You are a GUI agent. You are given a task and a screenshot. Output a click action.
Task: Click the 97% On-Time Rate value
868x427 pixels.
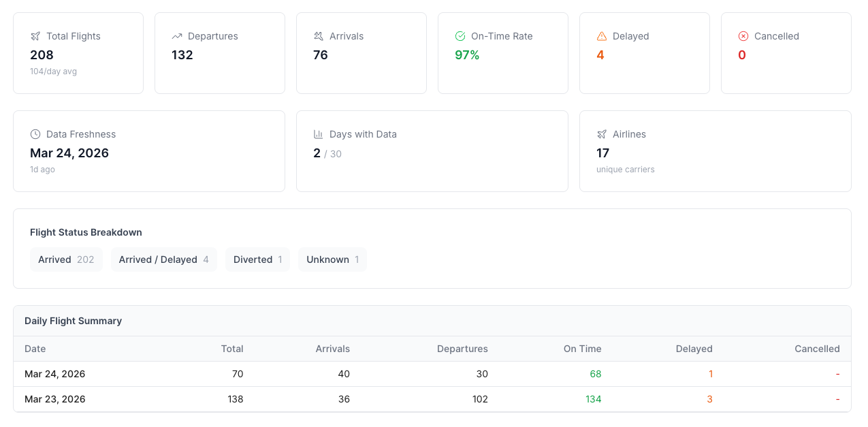467,55
